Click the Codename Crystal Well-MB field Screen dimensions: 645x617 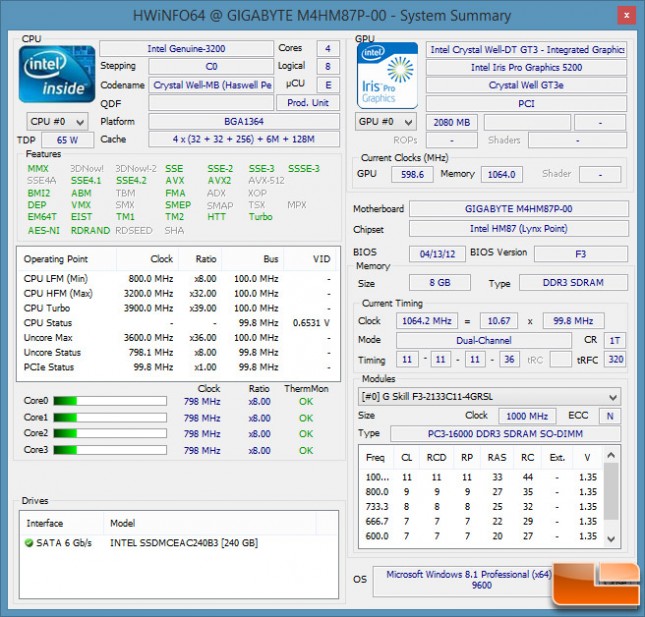tap(211, 85)
